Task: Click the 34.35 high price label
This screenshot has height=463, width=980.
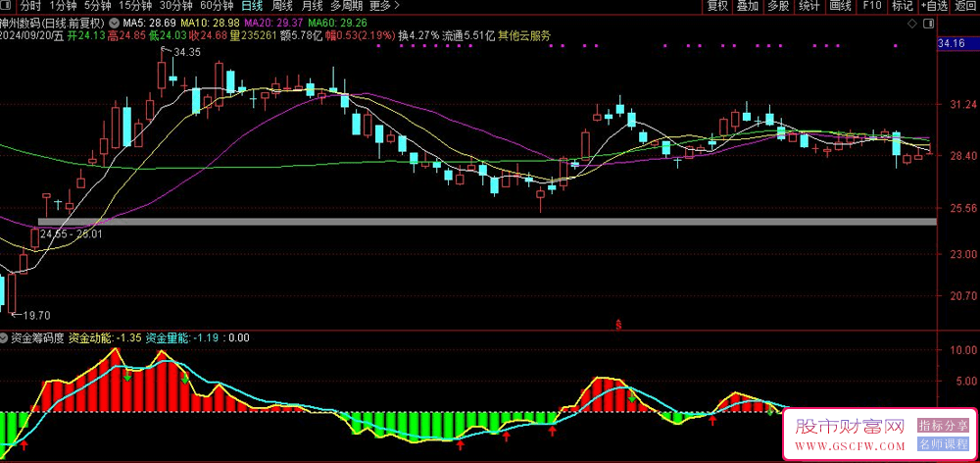Action: point(187,53)
